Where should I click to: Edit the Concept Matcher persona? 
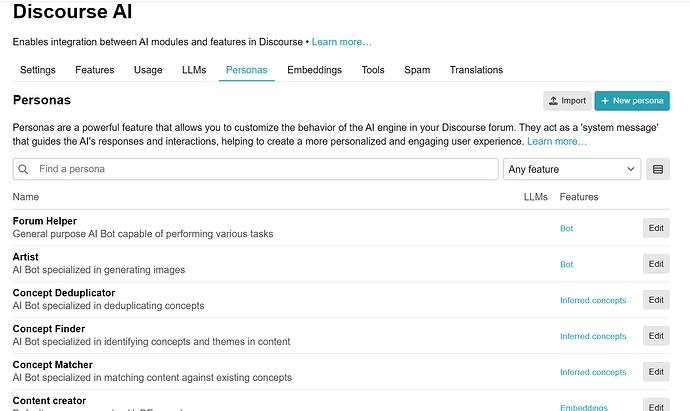(x=656, y=372)
